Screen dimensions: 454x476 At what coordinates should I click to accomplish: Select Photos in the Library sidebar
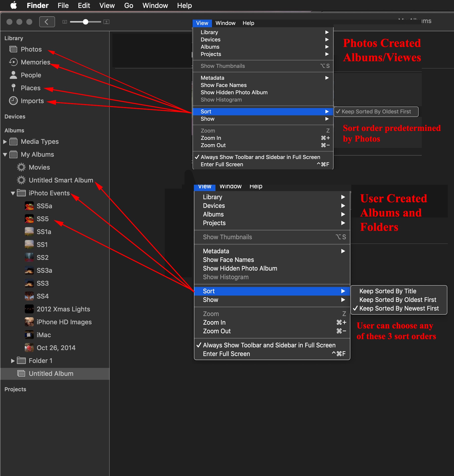[31, 49]
